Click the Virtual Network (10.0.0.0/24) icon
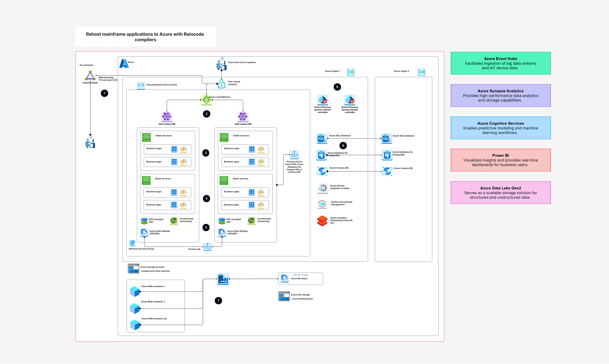The image size is (609, 364). pos(141,85)
